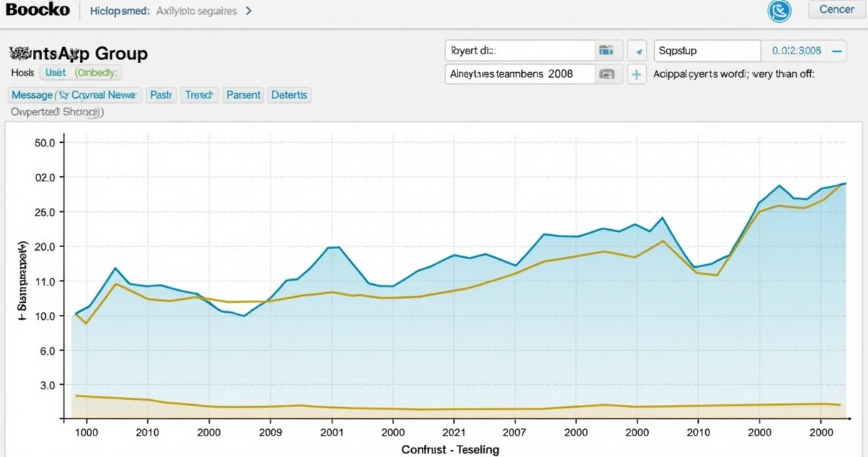Click the 2001 x-axis label
This screenshot has width=868, height=457.
click(332, 432)
